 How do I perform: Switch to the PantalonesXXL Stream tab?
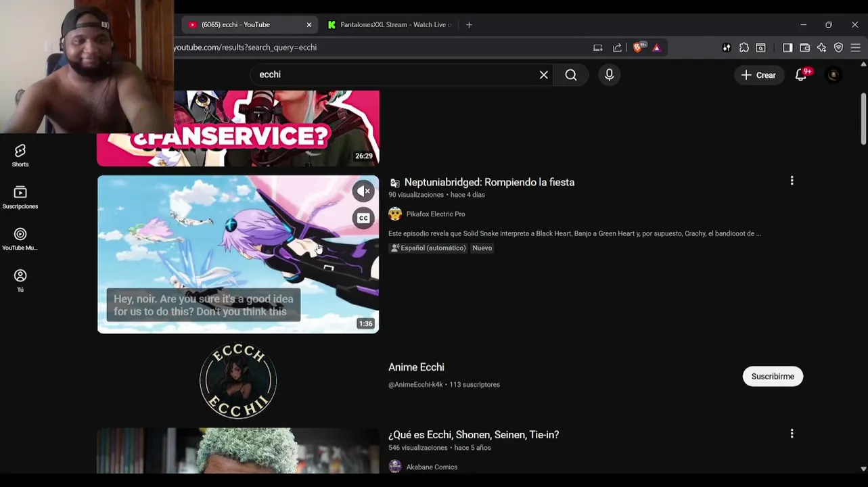coord(390,24)
